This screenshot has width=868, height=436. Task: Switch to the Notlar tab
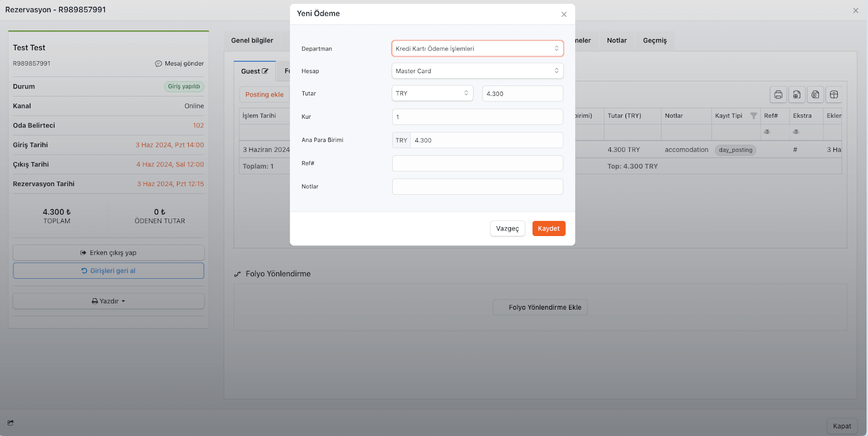pos(617,41)
